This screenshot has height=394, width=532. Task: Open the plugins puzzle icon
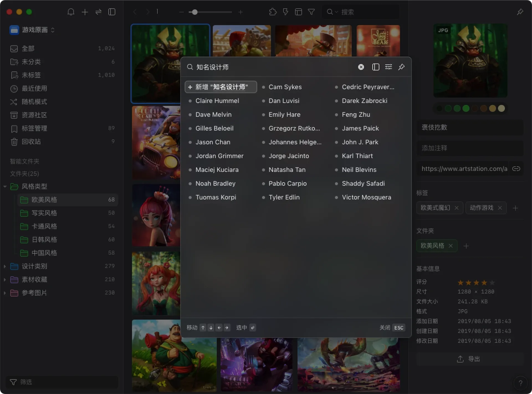pos(273,12)
